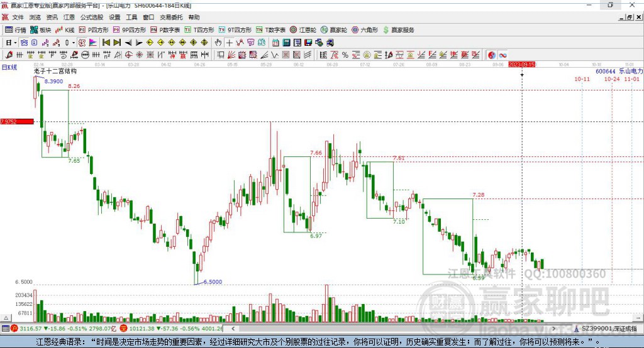The image size is (644, 348).
Task: Open the 窗口 menu
Action: click(x=148, y=17)
